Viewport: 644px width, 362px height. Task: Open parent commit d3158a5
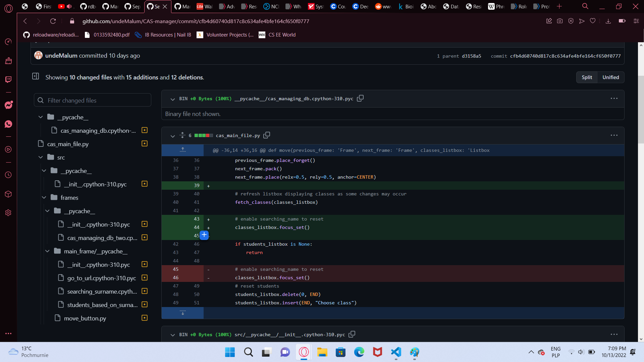point(471,56)
